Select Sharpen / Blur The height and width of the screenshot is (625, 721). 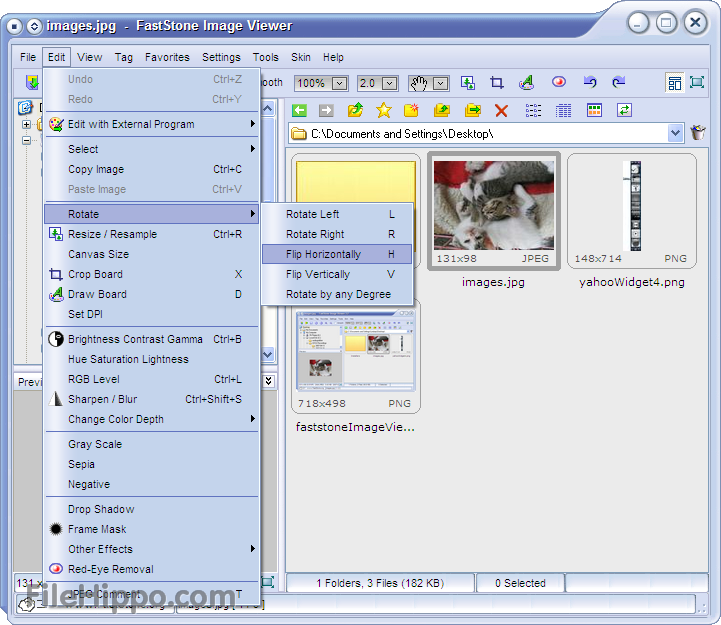pos(152,399)
